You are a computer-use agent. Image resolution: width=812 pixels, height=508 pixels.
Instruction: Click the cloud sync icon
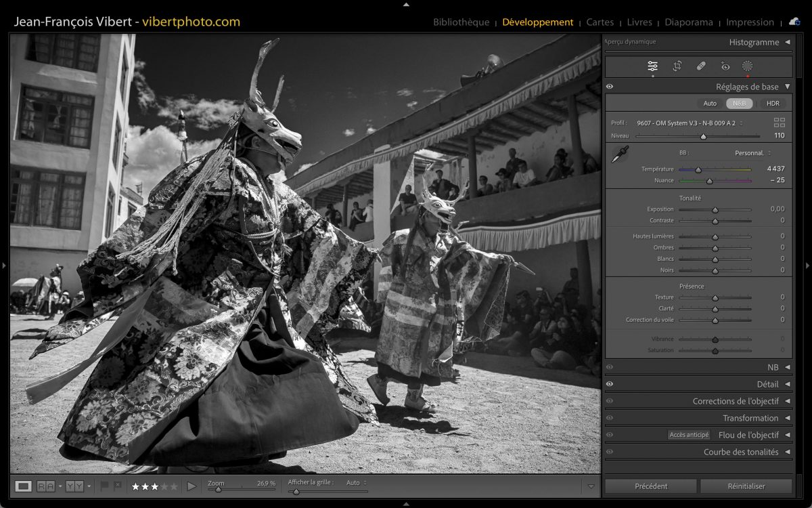(x=794, y=22)
